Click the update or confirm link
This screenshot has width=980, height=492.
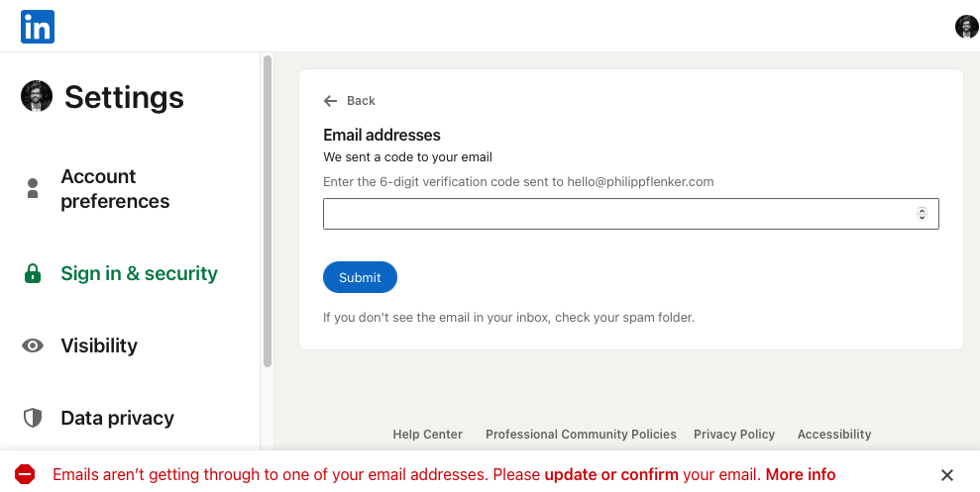[611, 474]
